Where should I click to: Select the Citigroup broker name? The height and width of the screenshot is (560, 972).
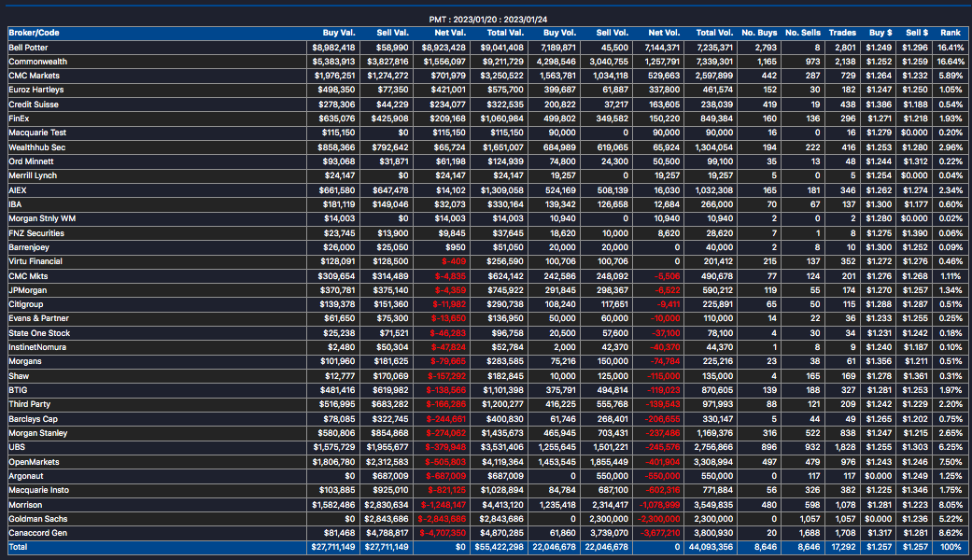tap(26, 304)
